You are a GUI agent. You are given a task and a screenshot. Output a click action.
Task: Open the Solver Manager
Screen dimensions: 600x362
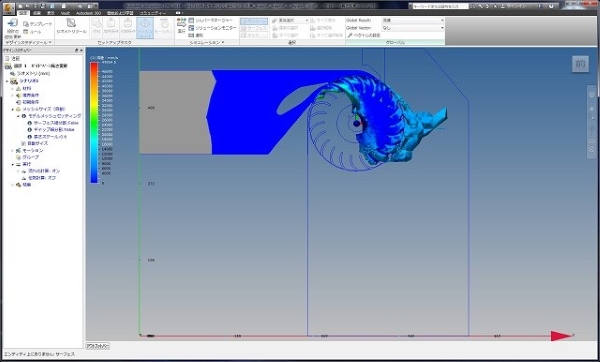pos(210,20)
